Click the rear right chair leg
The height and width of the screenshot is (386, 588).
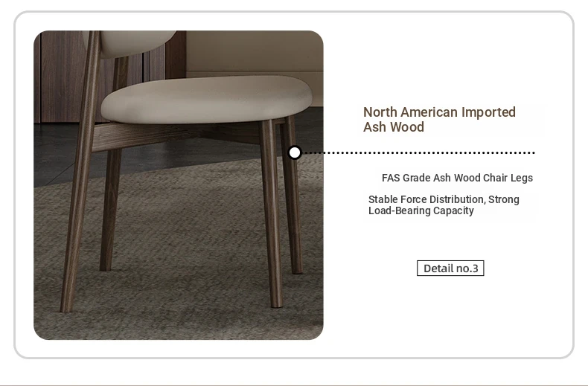coord(293,195)
